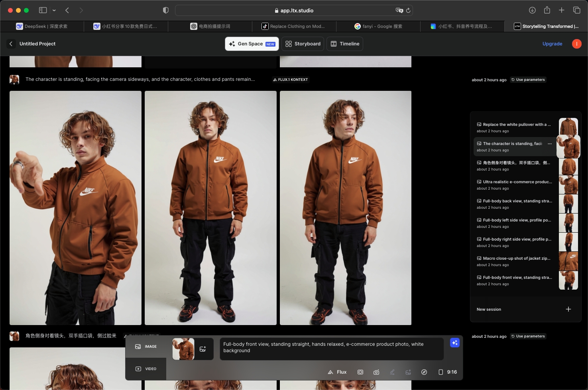Viewport: 588px width, 390px height.
Task: Click the frame shot icon beside Flux
Action: pyautogui.click(x=360, y=372)
